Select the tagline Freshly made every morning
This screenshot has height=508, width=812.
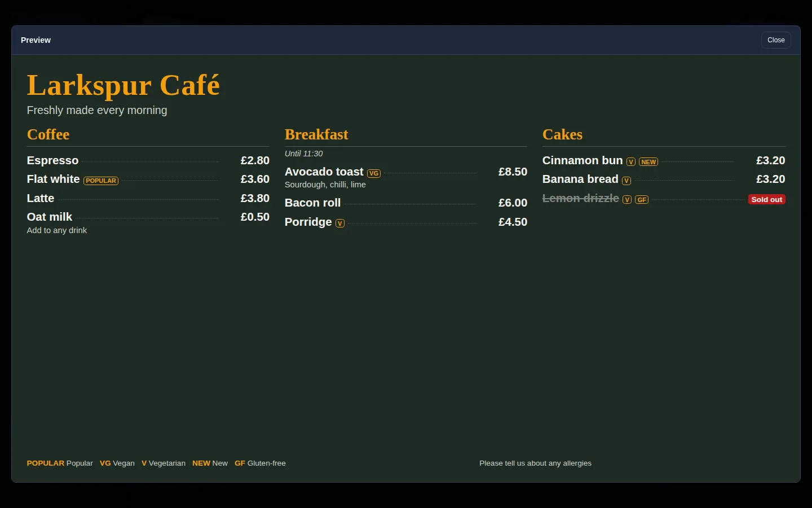pos(97,110)
